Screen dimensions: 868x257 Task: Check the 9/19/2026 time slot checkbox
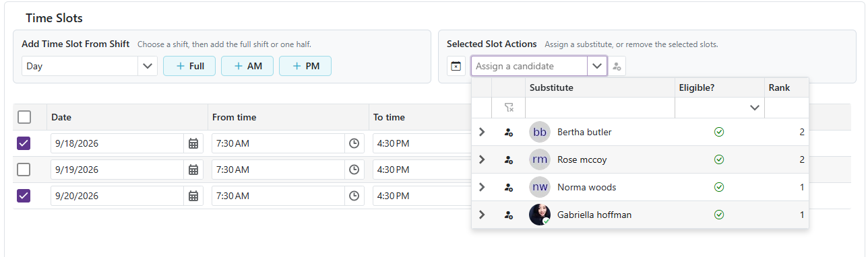24,170
